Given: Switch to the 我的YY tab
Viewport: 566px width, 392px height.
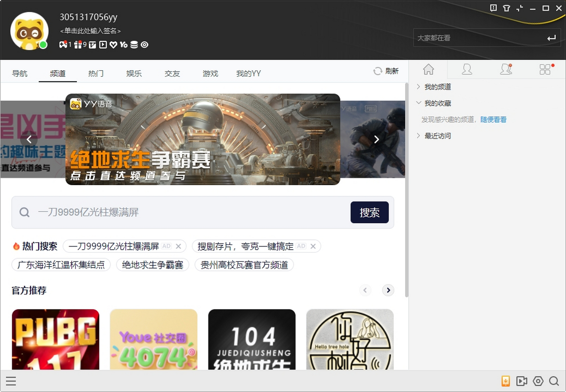Looking at the screenshot, I should (x=249, y=73).
